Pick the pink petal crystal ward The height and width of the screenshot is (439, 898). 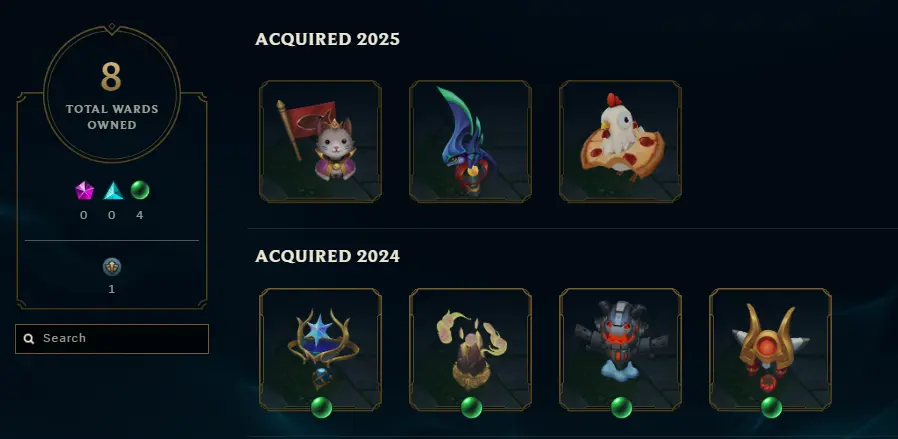coord(470,349)
